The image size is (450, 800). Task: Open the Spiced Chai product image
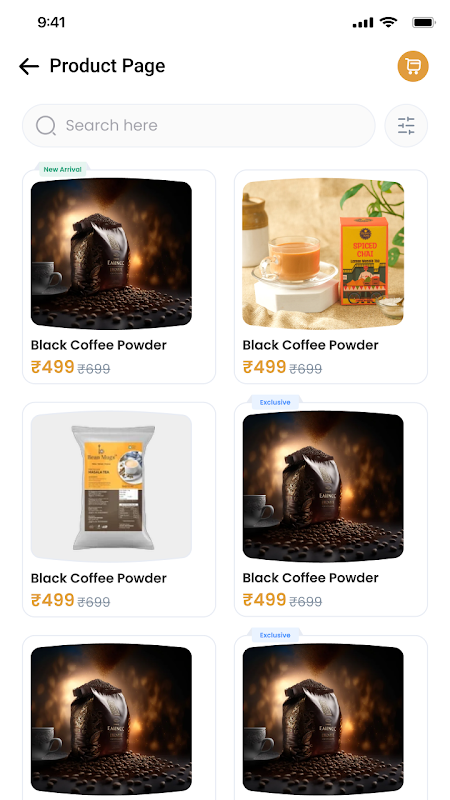point(323,253)
